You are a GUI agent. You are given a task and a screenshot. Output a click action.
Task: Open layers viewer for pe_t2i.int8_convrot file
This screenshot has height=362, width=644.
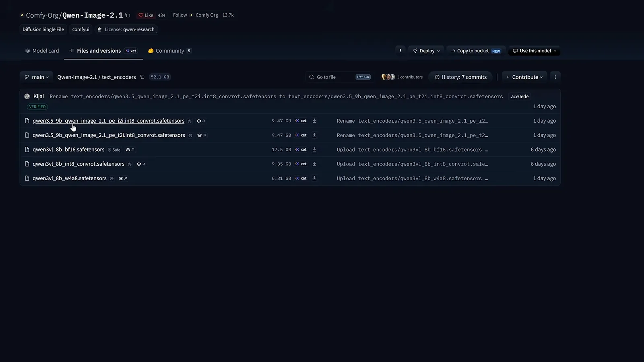point(202,136)
